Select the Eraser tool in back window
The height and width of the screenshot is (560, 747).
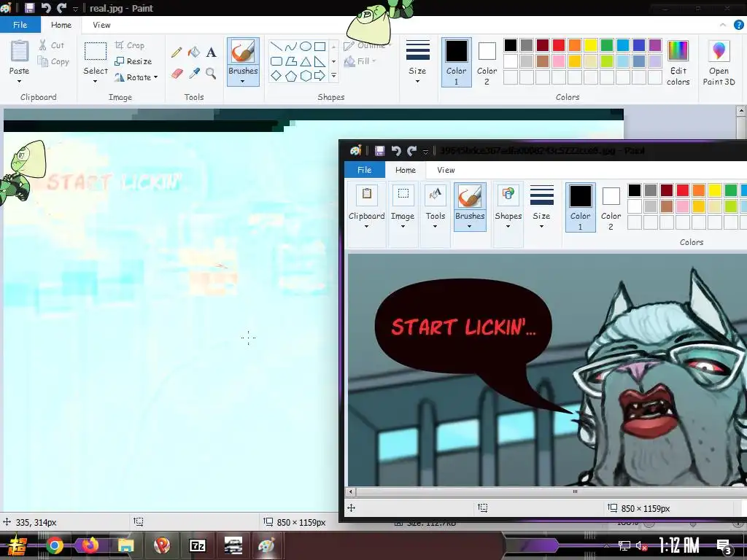point(177,74)
